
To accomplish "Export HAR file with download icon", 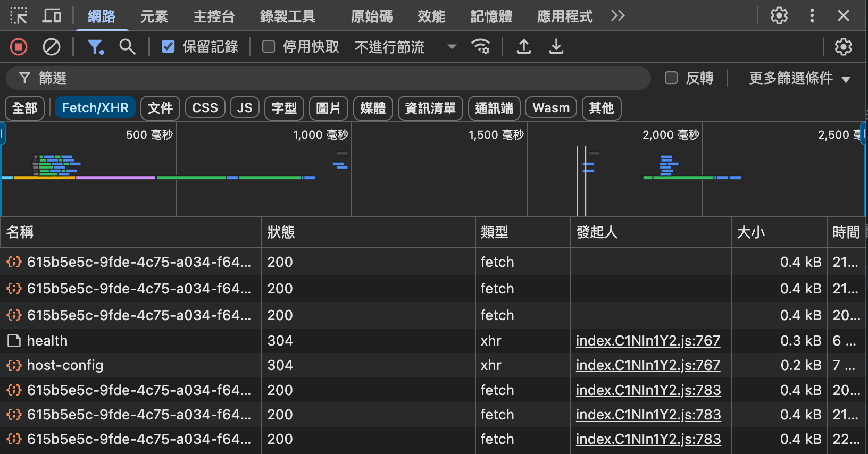I will 556,47.
